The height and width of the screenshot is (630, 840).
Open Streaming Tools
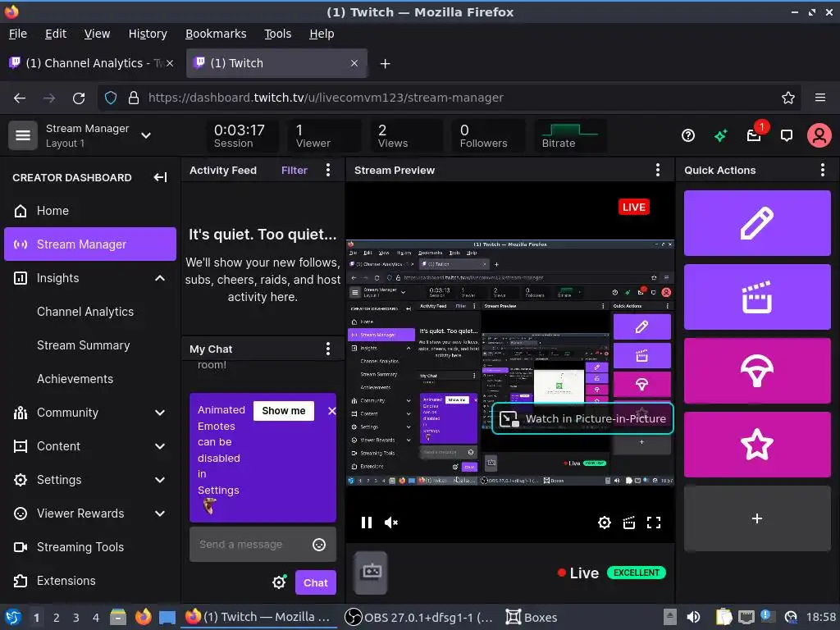[90, 547]
